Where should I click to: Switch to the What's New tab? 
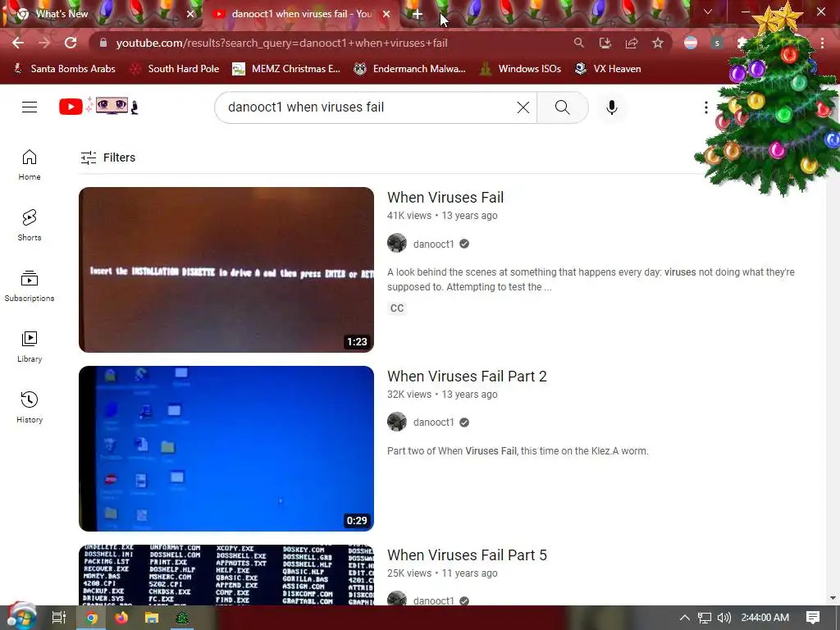coord(102,15)
